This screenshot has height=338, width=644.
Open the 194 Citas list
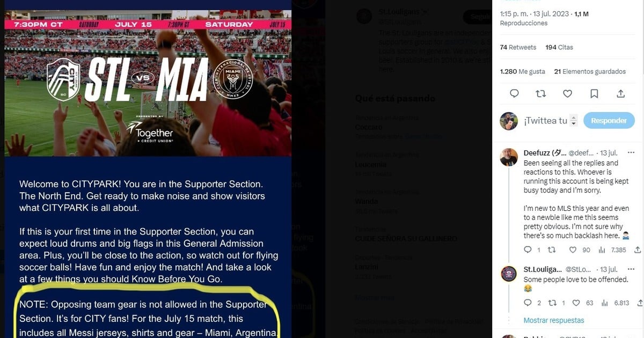tap(559, 47)
